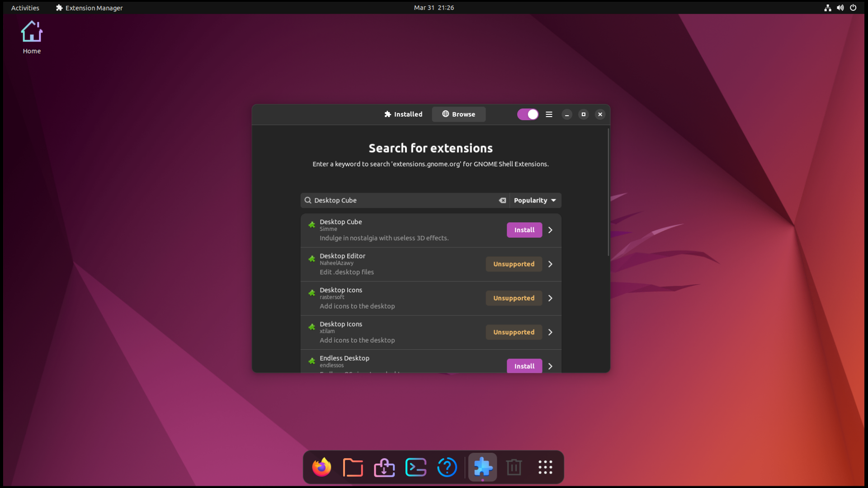
Task: Expand Desktop Cube details chevron
Action: pyautogui.click(x=550, y=230)
